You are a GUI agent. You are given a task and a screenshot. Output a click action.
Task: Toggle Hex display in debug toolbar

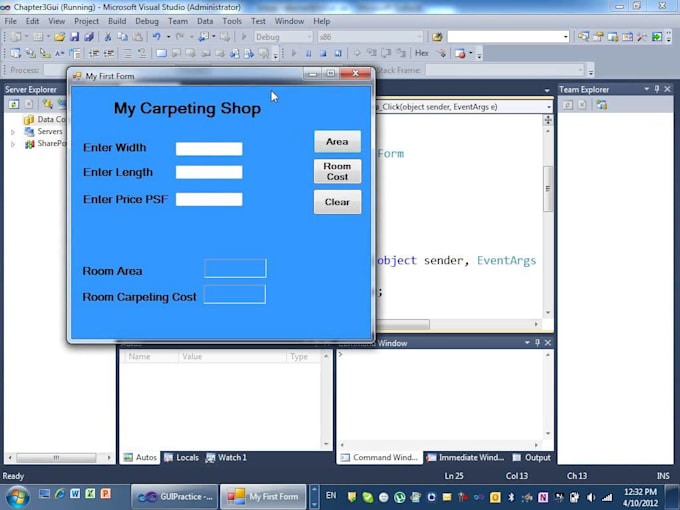422,53
